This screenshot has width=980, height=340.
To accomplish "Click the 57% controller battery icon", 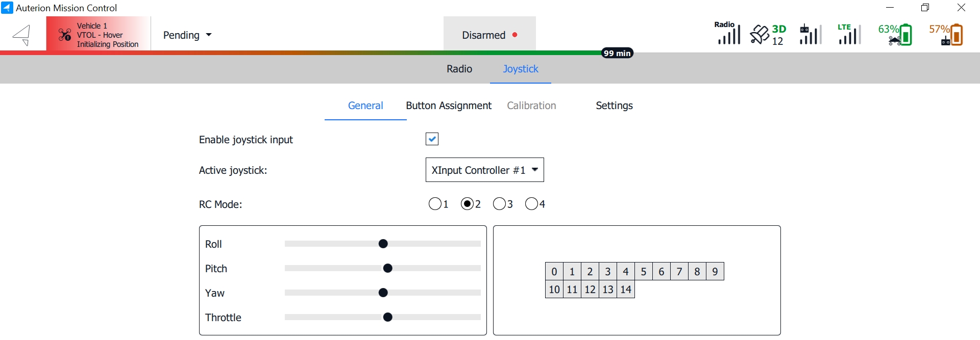I will click(946, 35).
